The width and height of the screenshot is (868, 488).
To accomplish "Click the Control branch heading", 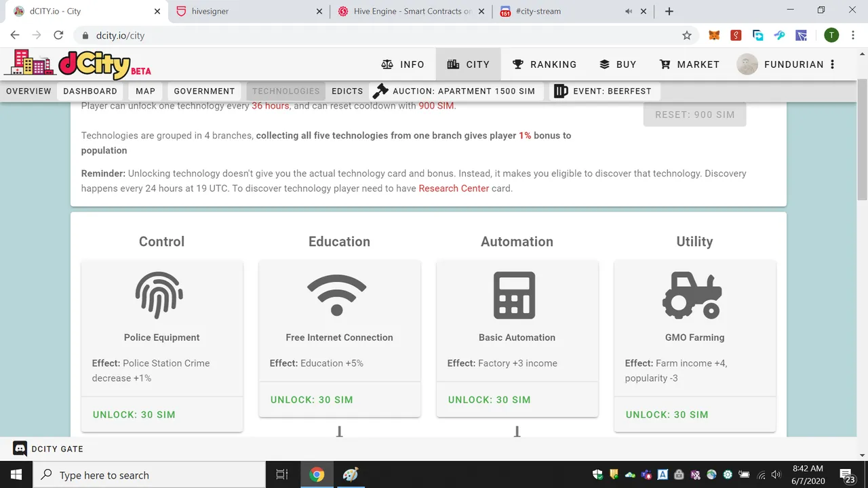I will [x=161, y=241].
